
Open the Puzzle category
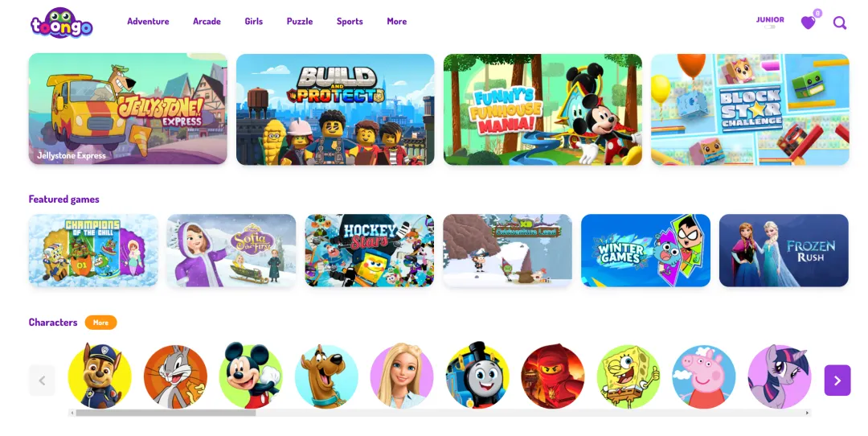[x=300, y=21]
